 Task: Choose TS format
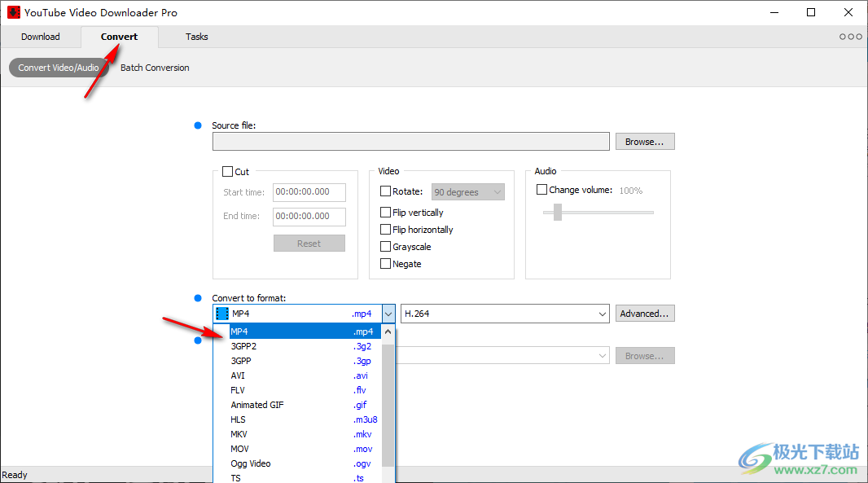305,477
